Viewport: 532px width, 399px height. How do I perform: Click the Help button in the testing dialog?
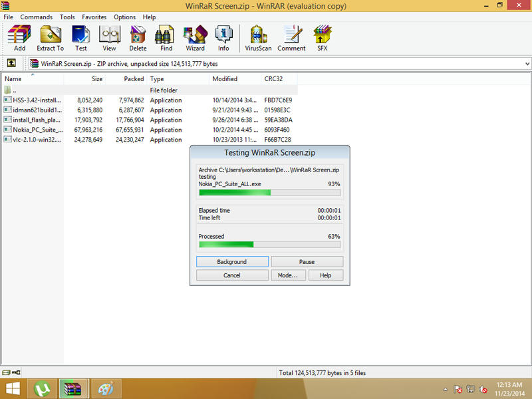(325, 275)
